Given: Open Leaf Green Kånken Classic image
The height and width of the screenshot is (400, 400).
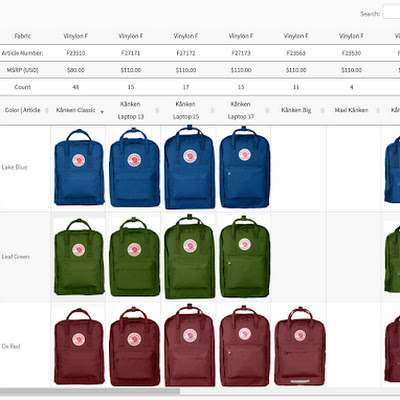Looking at the screenshot, I should [x=79, y=257].
